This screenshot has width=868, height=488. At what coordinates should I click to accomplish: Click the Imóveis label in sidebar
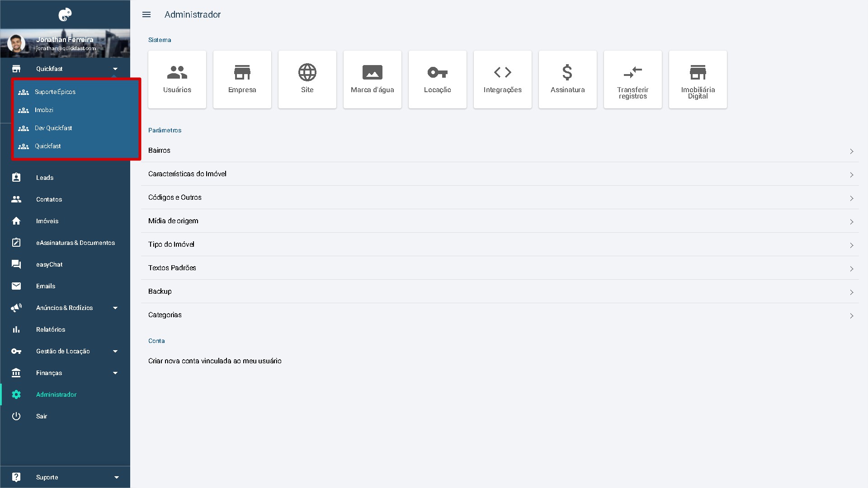(x=47, y=221)
